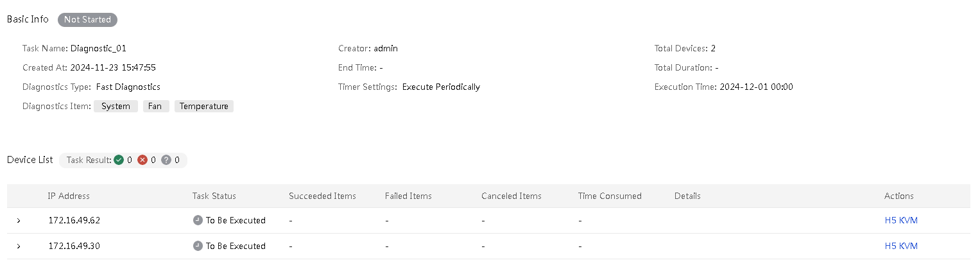Image resolution: width=980 pixels, height=267 pixels.
Task: Select the Temperature diagnostics item tag
Action: click(x=204, y=107)
